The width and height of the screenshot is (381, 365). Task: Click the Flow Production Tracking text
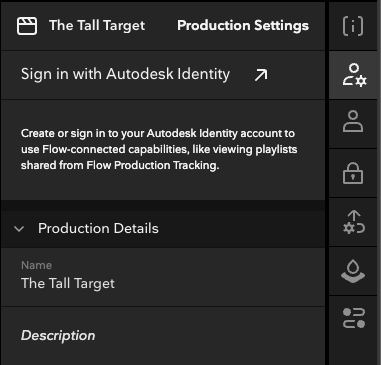click(152, 165)
